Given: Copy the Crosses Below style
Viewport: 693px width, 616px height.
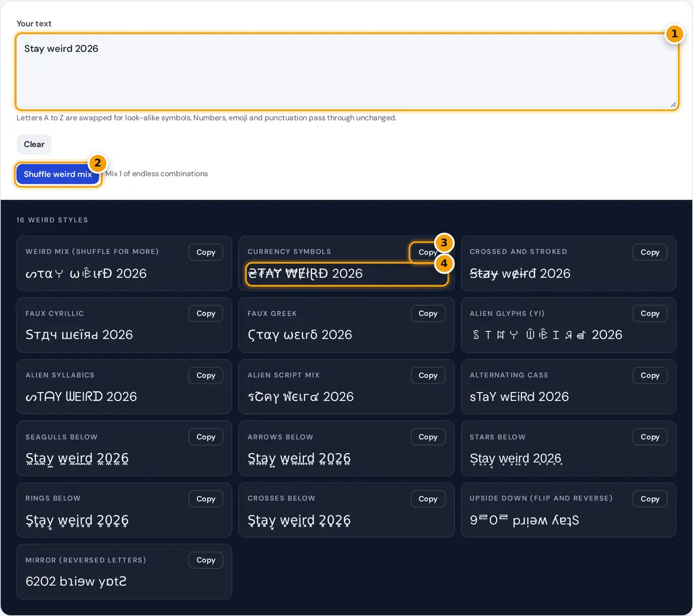Looking at the screenshot, I should click(428, 499).
